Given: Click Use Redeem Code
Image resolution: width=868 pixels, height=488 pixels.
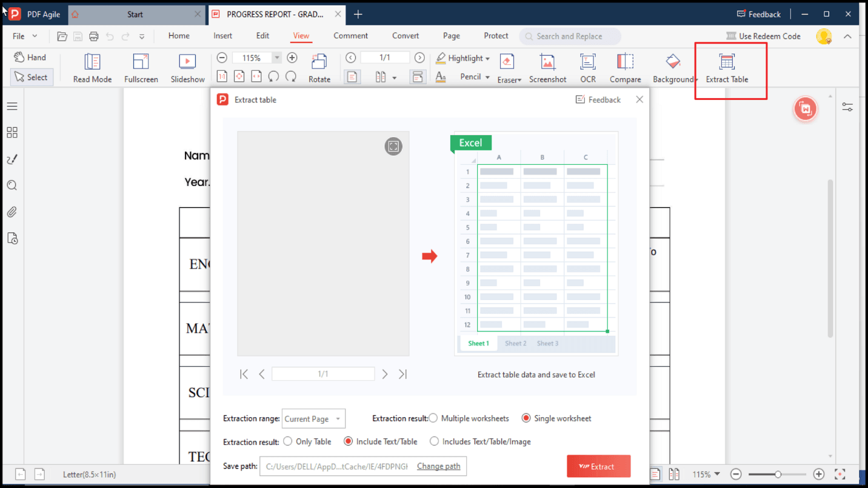Looking at the screenshot, I should [763, 36].
